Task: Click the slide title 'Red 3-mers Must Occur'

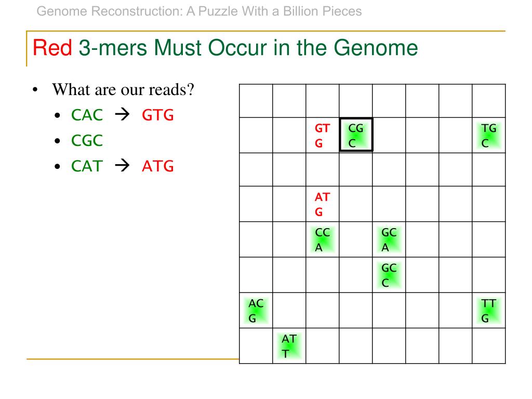Action: coord(225,47)
